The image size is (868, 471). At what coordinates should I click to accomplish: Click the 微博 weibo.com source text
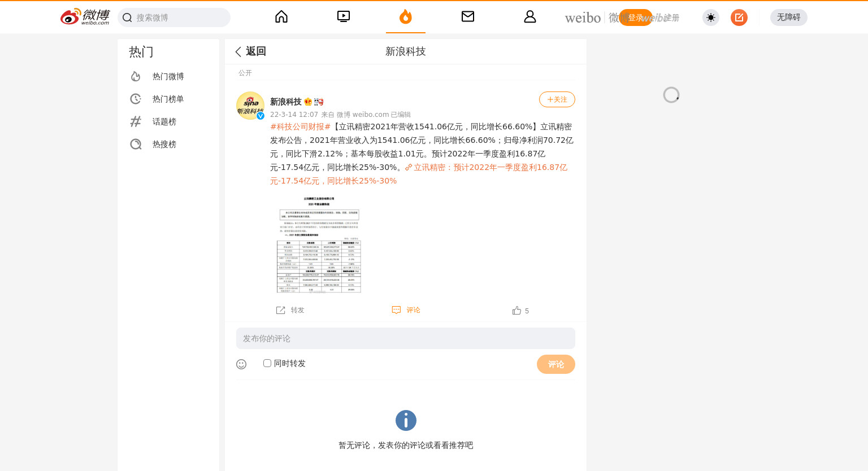[x=363, y=115]
